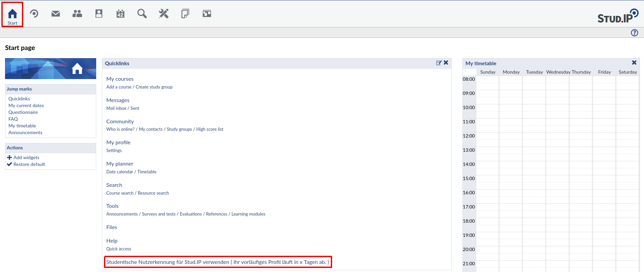Open the Profile portrait icon
Screen dimensions: 644x272
pos(99,14)
